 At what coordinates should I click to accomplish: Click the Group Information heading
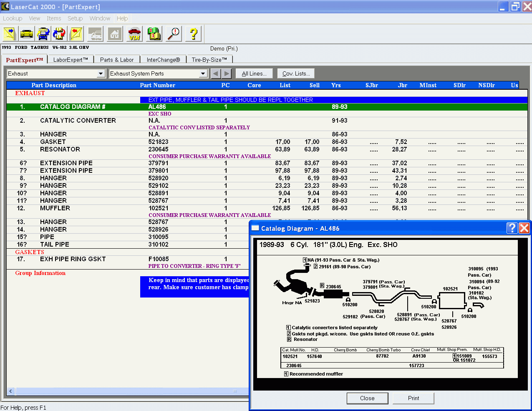pos(40,273)
